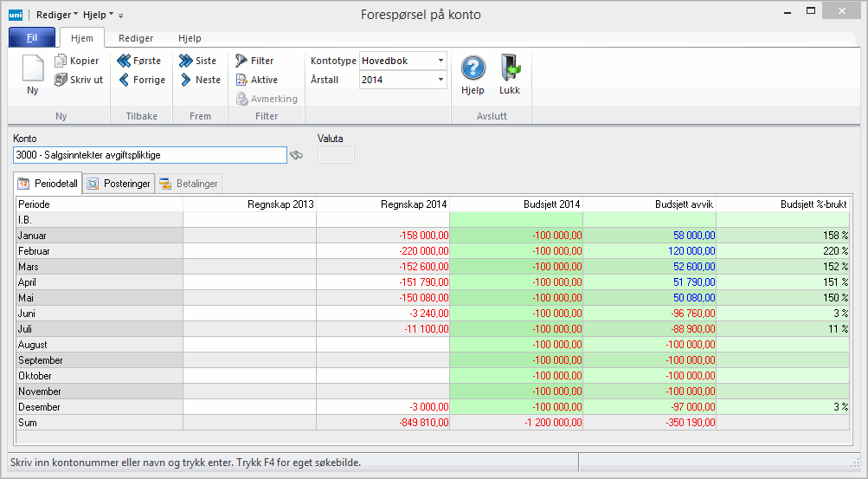
Task: Close the window with Lukk
Action: [x=510, y=68]
